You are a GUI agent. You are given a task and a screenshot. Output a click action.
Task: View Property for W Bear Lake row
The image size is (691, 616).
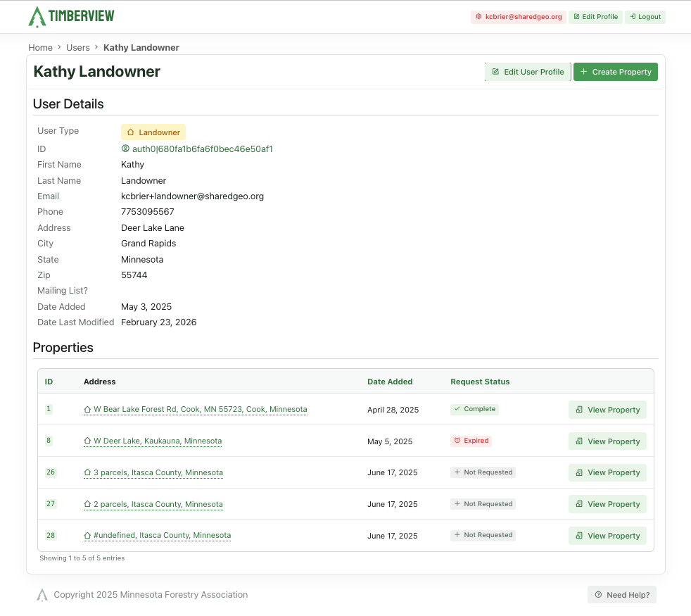point(607,410)
